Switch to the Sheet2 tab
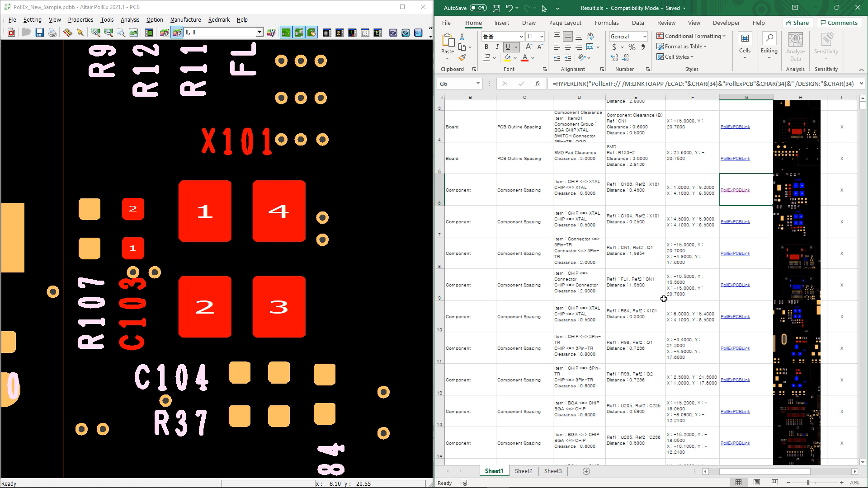Screen dimensions: 868x488 pos(524,471)
